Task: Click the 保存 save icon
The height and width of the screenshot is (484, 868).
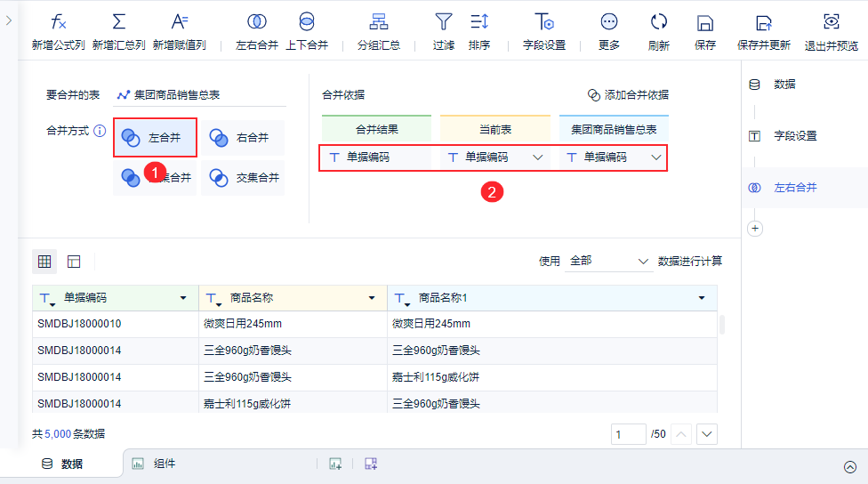Action: (704, 23)
